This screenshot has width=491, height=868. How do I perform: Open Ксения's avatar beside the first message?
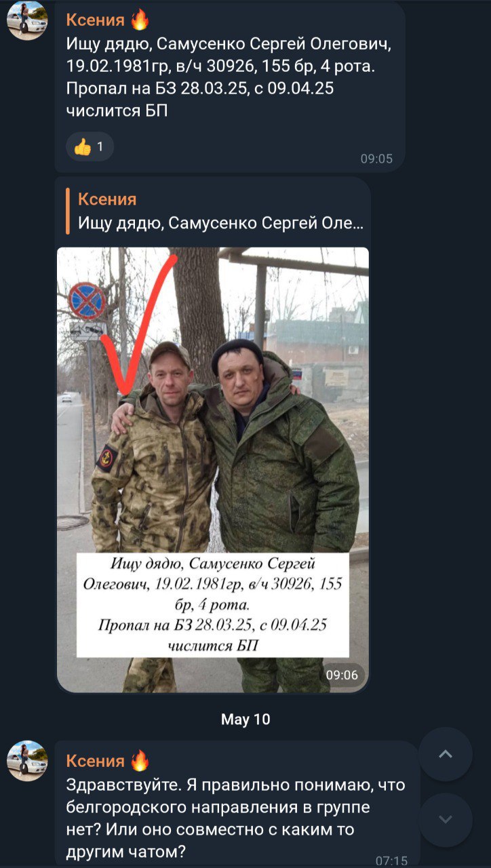click(x=27, y=20)
